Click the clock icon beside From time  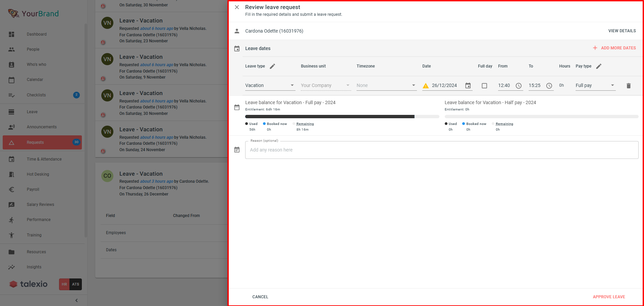click(x=519, y=86)
